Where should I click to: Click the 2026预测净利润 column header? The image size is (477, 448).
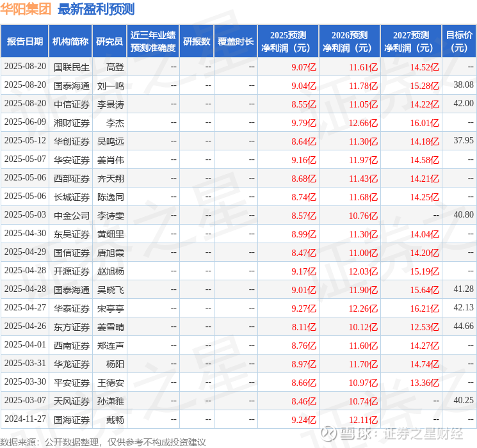pyautogui.click(x=350, y=42)
